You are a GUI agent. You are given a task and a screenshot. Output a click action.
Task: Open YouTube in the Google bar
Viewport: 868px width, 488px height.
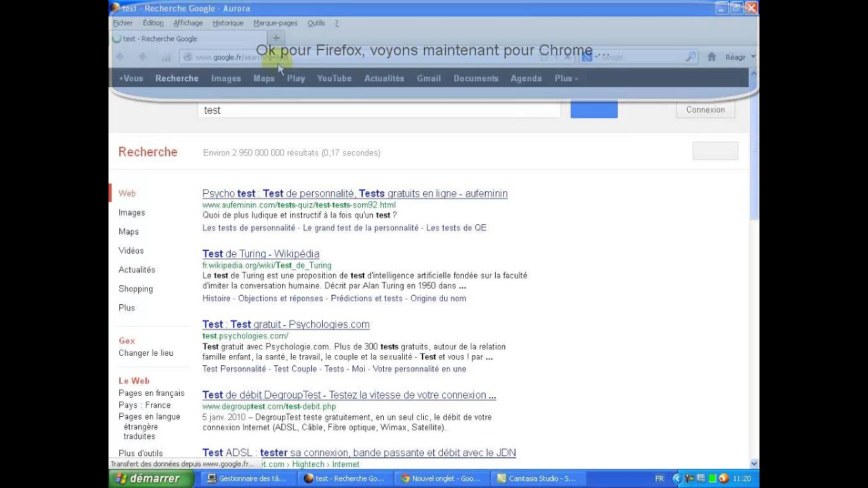pos(334,79)
